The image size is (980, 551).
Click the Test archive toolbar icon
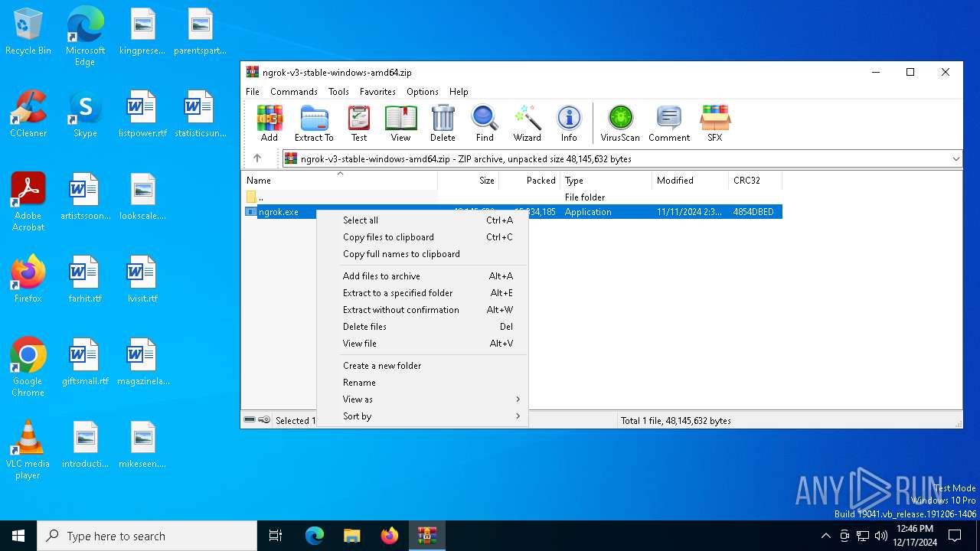point(359,123)
